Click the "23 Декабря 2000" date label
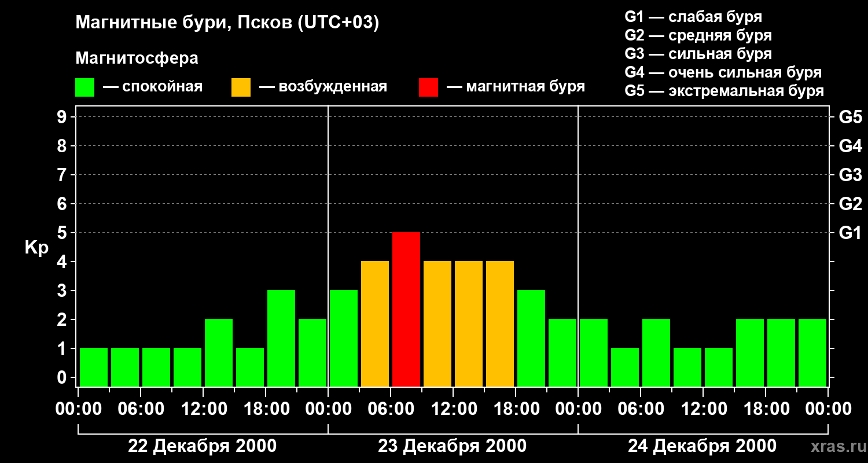The width and height of the screenshot is (868, 463). pos(453,446)
